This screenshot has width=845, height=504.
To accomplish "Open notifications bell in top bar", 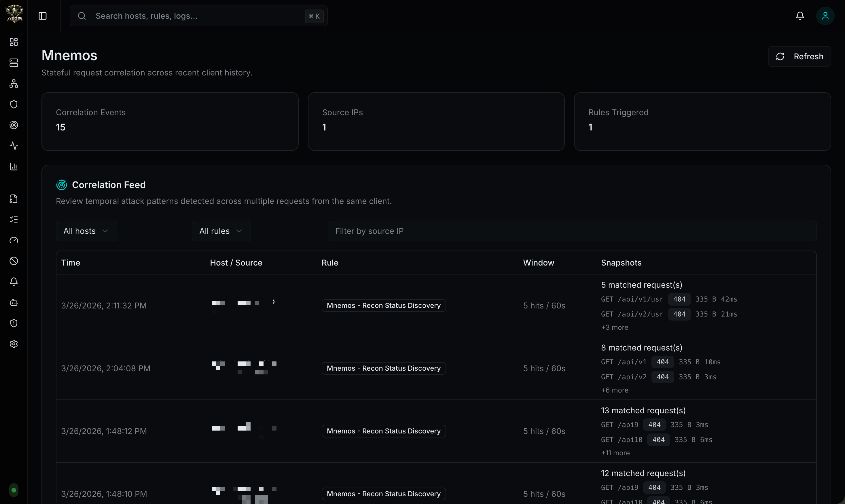I will (800, 16).
